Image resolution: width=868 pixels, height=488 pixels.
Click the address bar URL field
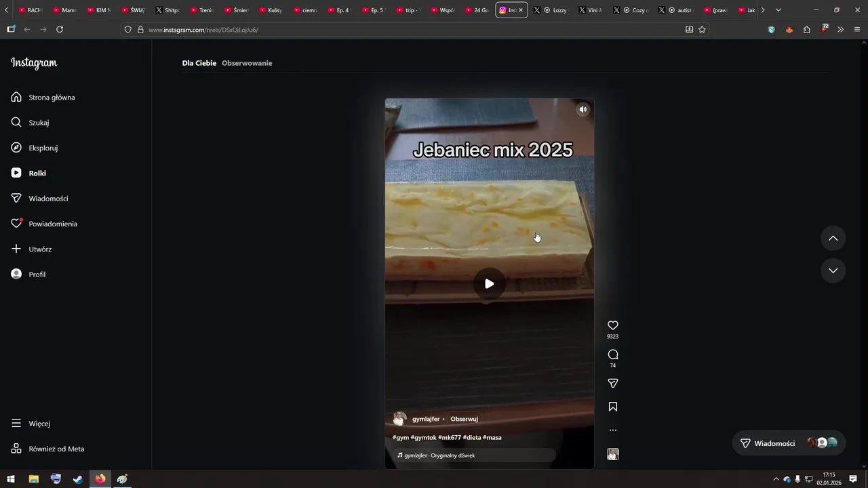click(414, 30)
